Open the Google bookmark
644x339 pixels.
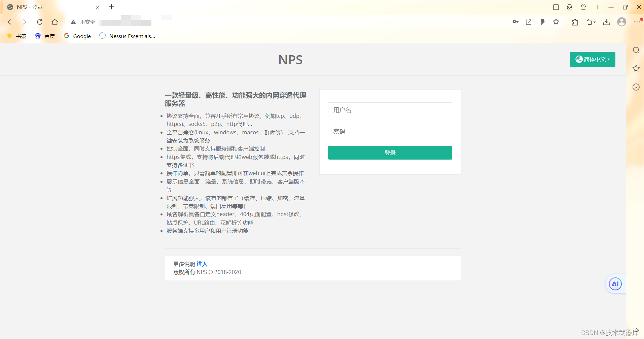77,36
